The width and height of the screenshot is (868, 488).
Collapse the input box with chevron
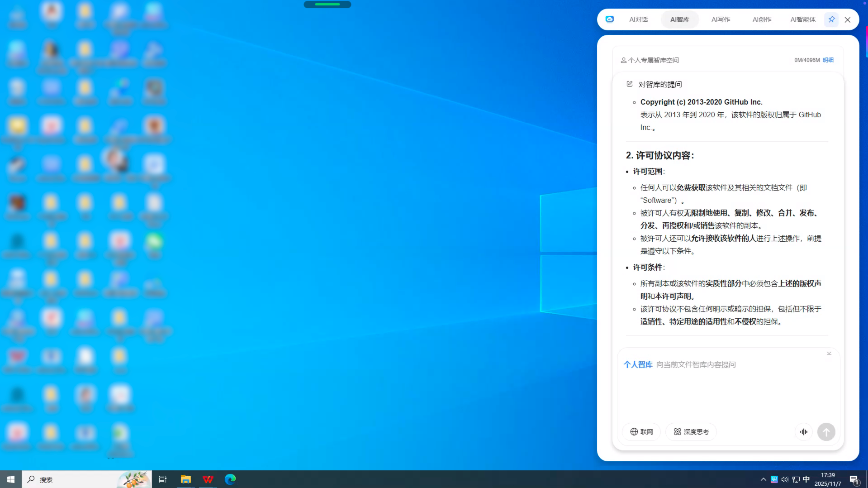pos(829,354)
